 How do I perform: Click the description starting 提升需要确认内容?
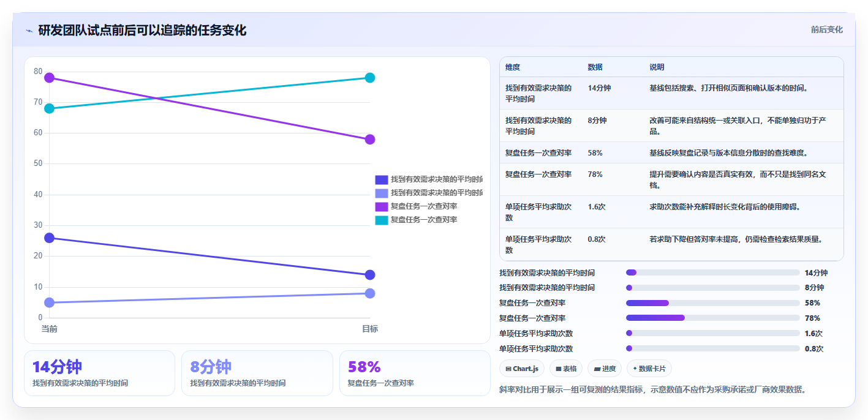click(x=739, y=180)
